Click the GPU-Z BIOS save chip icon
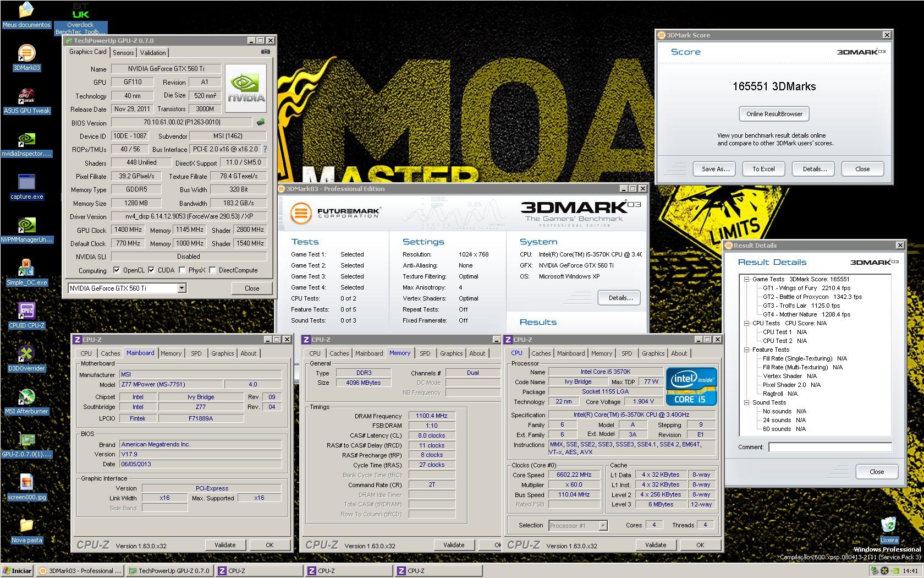The width and height of the screenshot is (924, 578). 261,122
